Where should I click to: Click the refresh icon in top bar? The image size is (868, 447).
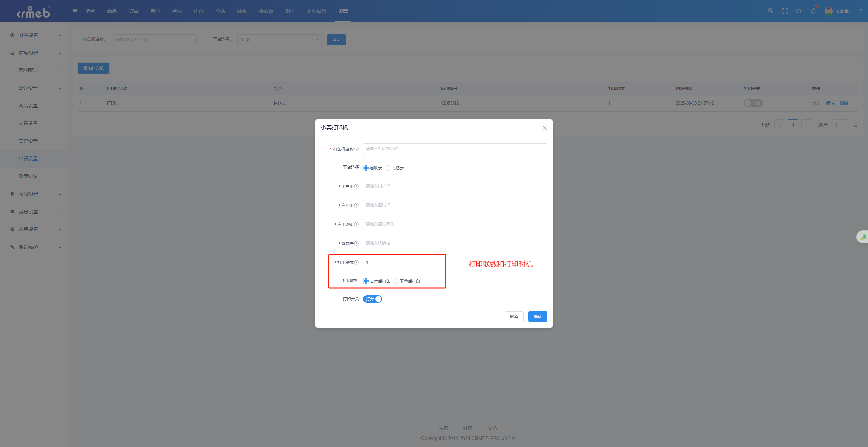[799, 11]
